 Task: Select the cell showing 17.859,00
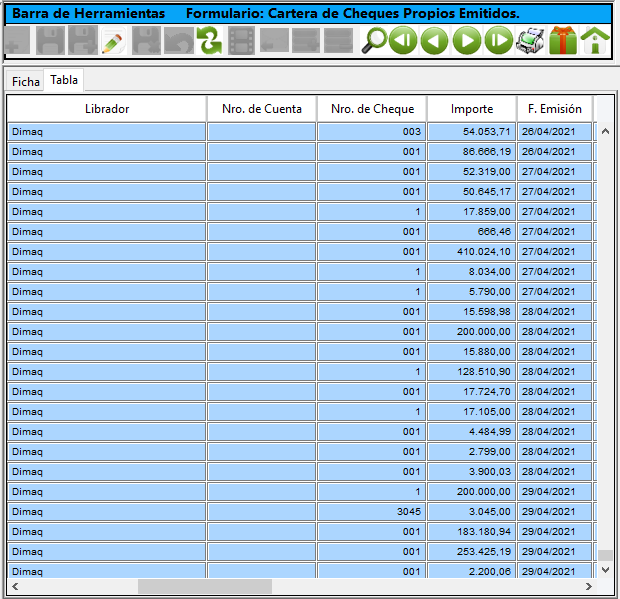coord(472,212)
